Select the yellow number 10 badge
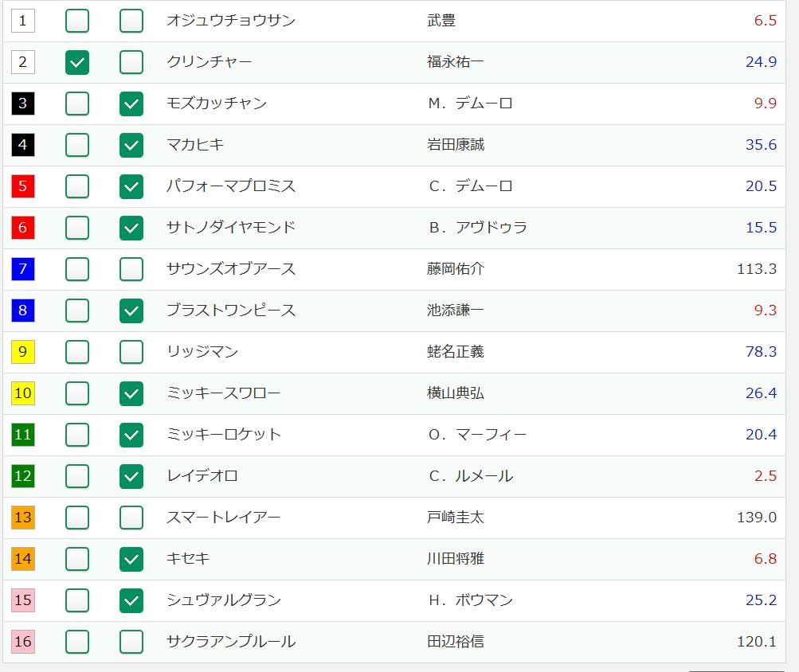 coord(23,393)
